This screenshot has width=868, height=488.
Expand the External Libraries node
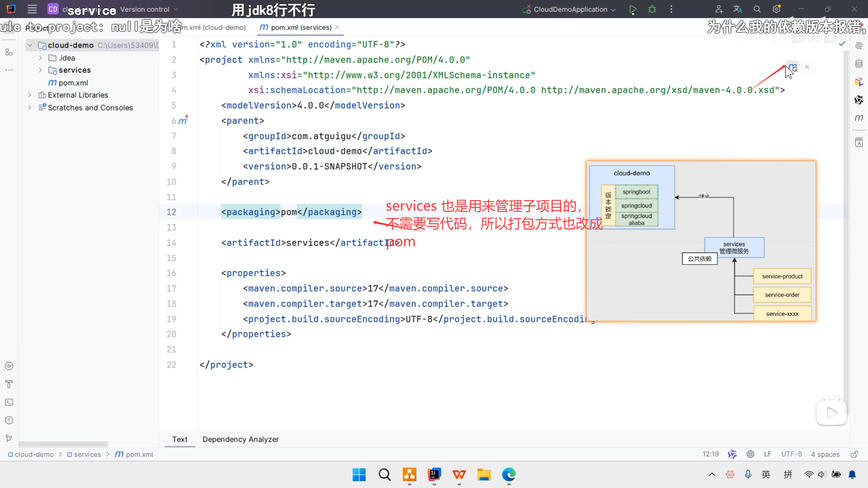[x=30, y=95]
